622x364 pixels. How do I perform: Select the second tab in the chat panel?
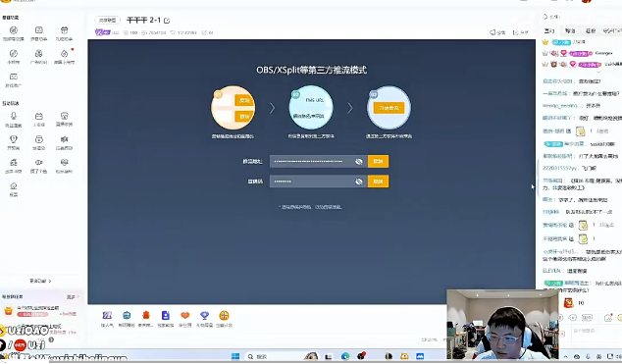570,31
